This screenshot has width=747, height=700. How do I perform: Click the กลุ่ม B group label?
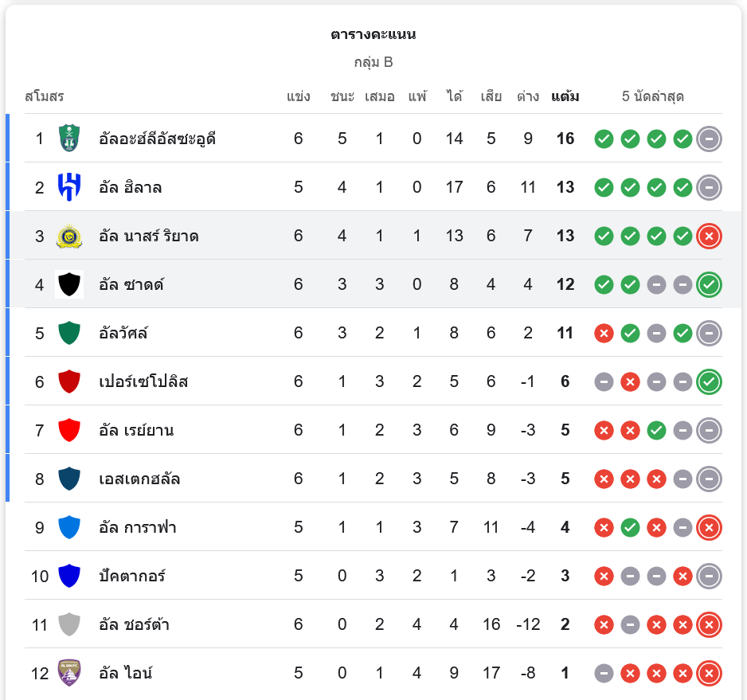click(x=373, y=62)
